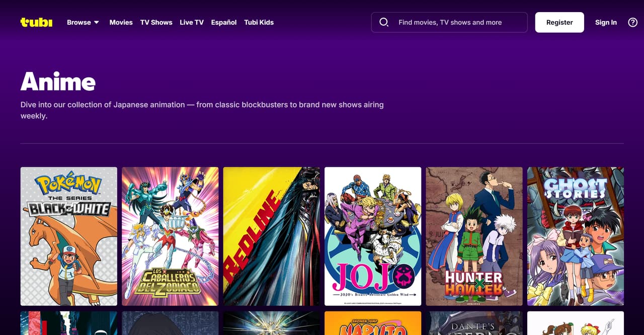Open JoJo's Bizarre Adventure Golden Wind
The width and height of the screenshot is (644, 335).
coord(373,236)
